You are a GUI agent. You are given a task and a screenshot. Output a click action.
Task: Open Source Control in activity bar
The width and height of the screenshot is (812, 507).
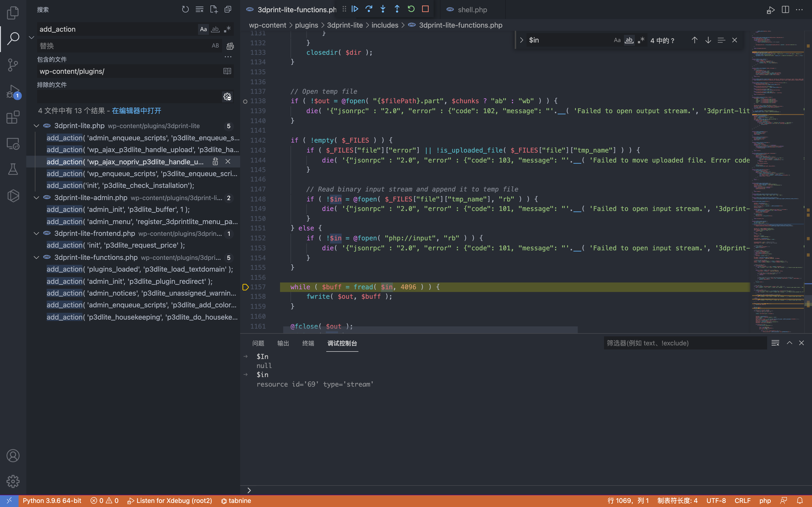coord(13,65)
